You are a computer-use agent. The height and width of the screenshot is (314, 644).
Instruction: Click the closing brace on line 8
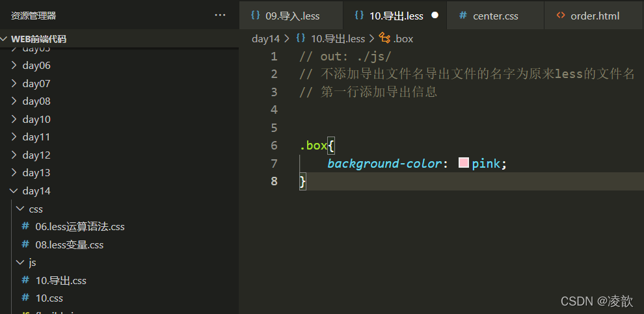coord(302,181)
